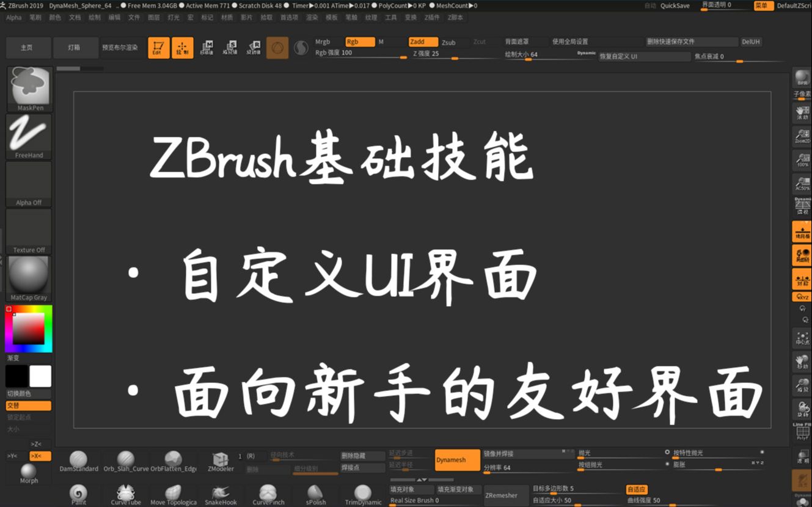Toggle the XYZ rotation axis button

[x=802, y=297]
